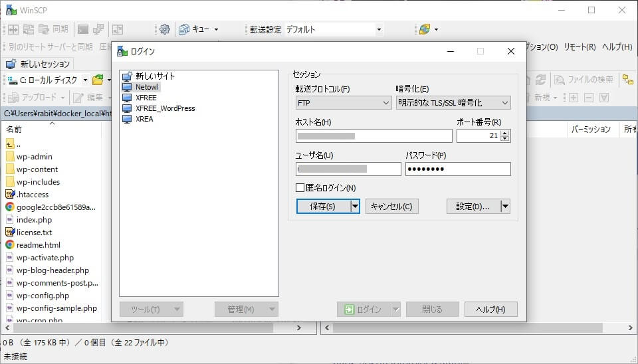Image resolution: width=638 pixels, height=364 pixels.
Task: Click the Cancel button in login dialog
Action: tap(392, 207)
